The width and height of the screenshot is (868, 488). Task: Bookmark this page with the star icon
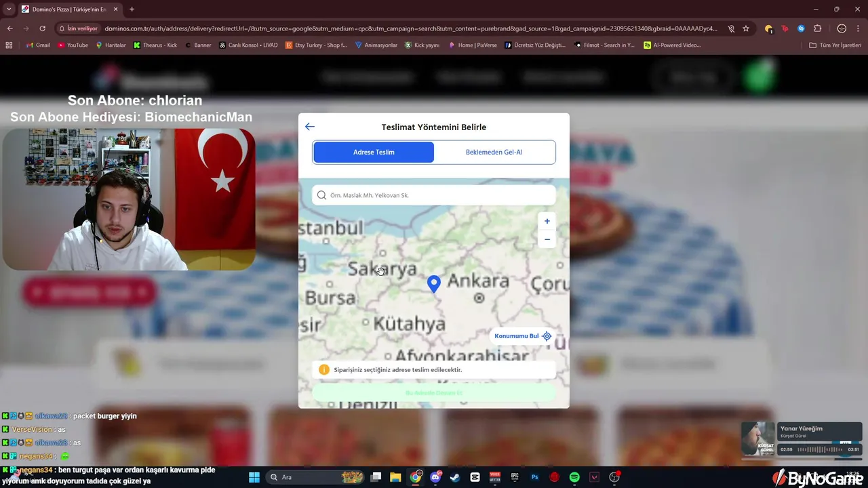coord(746,28)
